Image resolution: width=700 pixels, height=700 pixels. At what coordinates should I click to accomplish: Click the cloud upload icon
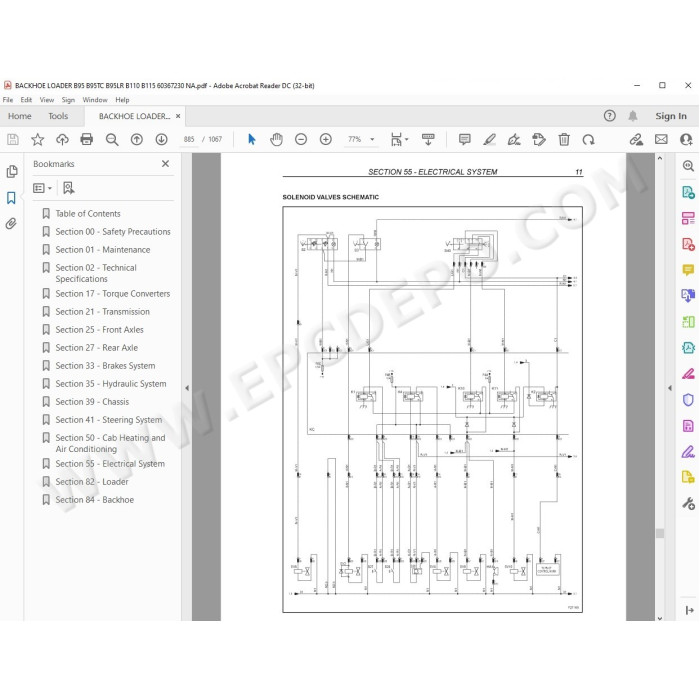pyautogui.click(x=62, y=140)
